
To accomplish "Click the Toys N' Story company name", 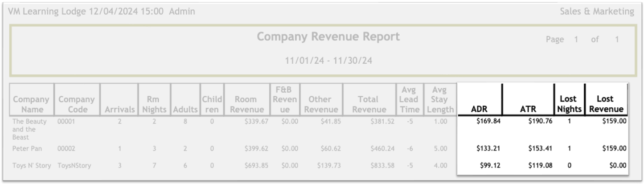I will tap(32, 166).
